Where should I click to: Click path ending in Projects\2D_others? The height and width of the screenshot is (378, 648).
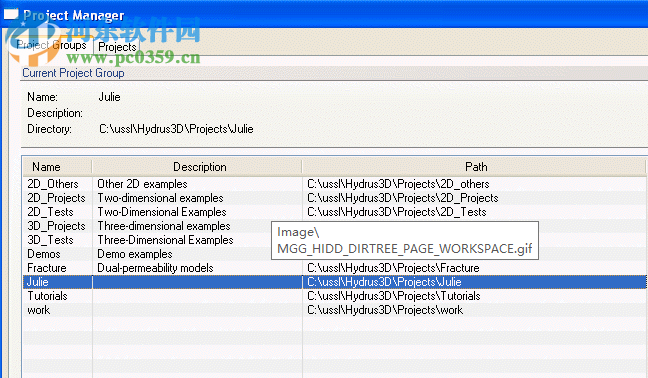[x=398, y=184]
